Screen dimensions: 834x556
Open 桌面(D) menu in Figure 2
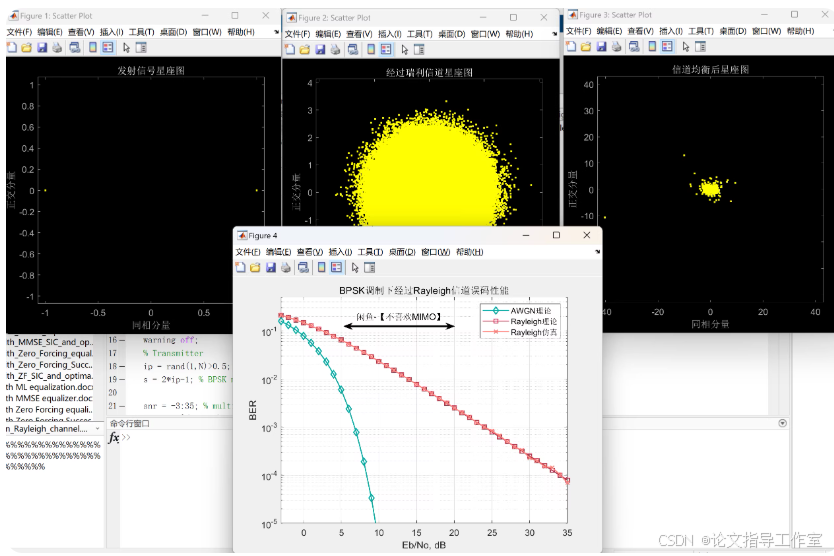pyautogui.click(x=452, y=34)
